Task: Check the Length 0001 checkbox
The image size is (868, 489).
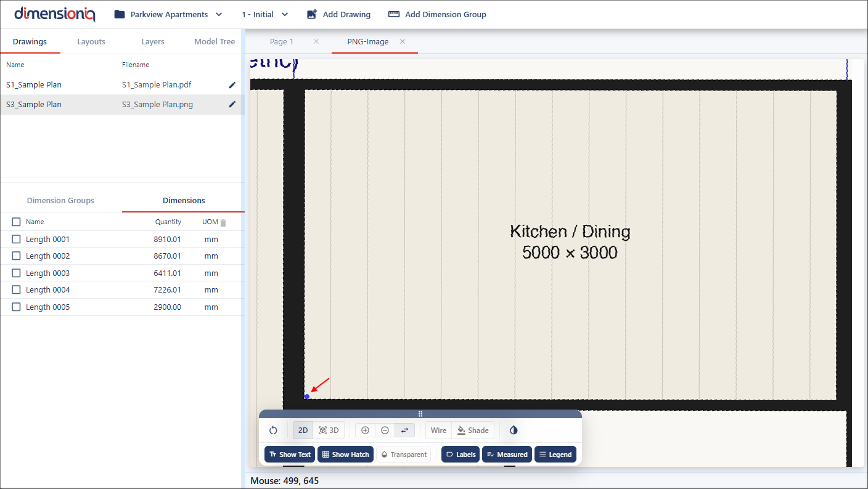Action: click(17, 240)
